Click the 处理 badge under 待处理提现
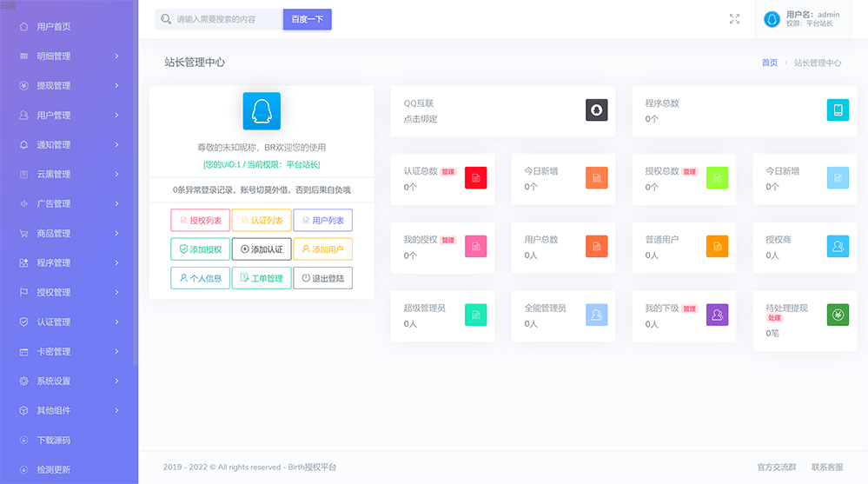The image size is (868, 484). pyautogui.click(x=774, y=318)
